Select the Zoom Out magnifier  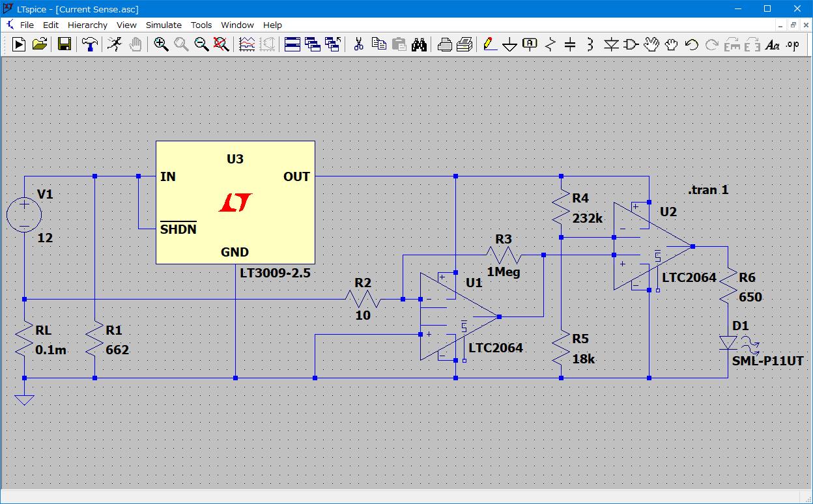(x=201, y=44)
